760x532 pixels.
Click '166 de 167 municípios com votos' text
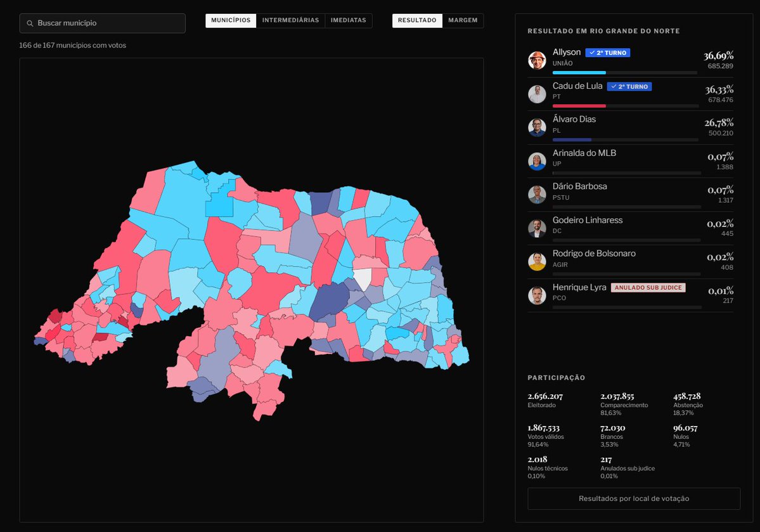[x=73, y=46]
